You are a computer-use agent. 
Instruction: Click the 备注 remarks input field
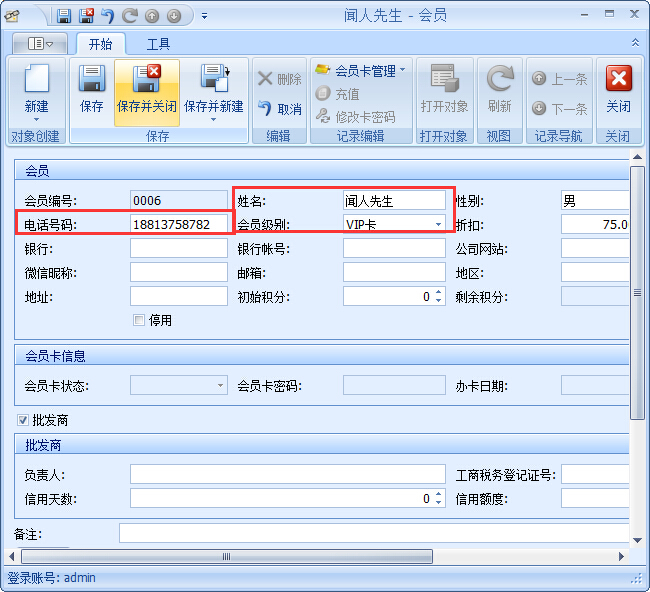coord(374,533)
